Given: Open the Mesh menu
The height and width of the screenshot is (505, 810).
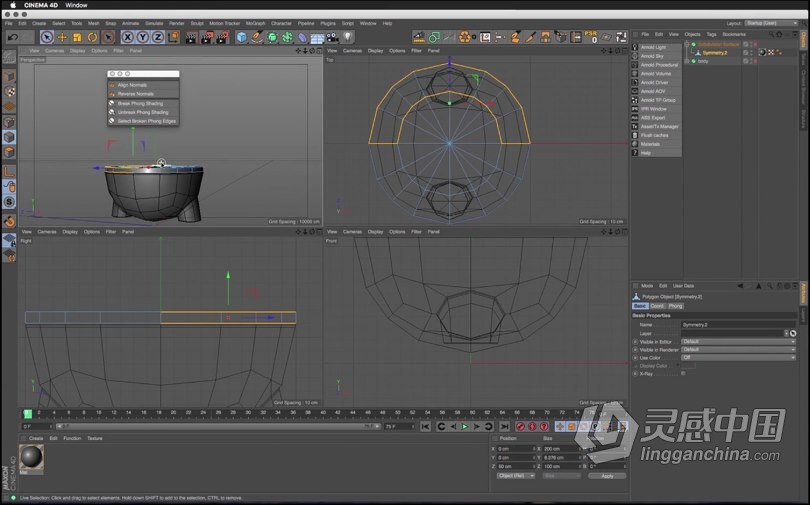Looking at the screenshot, I should click(94, 23).
